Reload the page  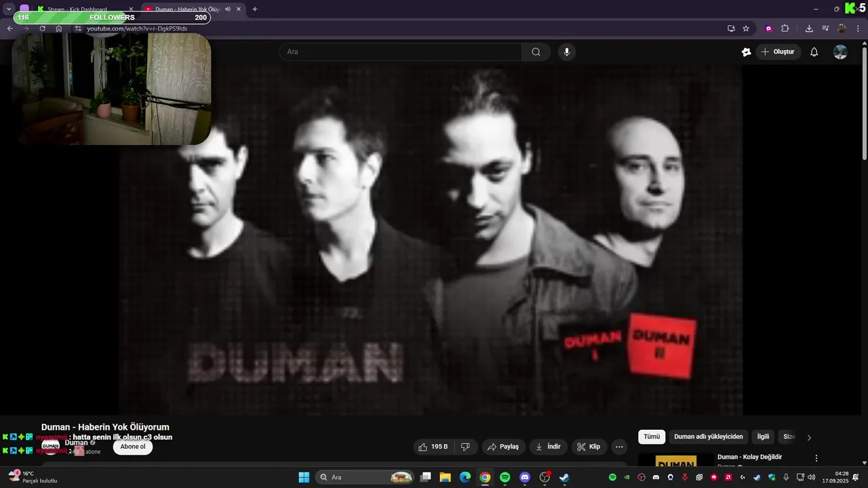click(42, 28)
